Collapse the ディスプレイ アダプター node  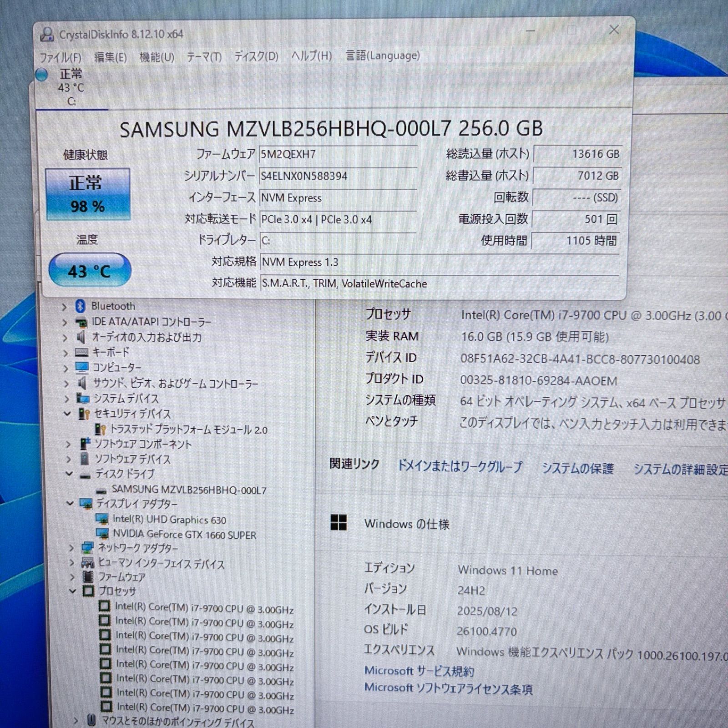point(70,503)
